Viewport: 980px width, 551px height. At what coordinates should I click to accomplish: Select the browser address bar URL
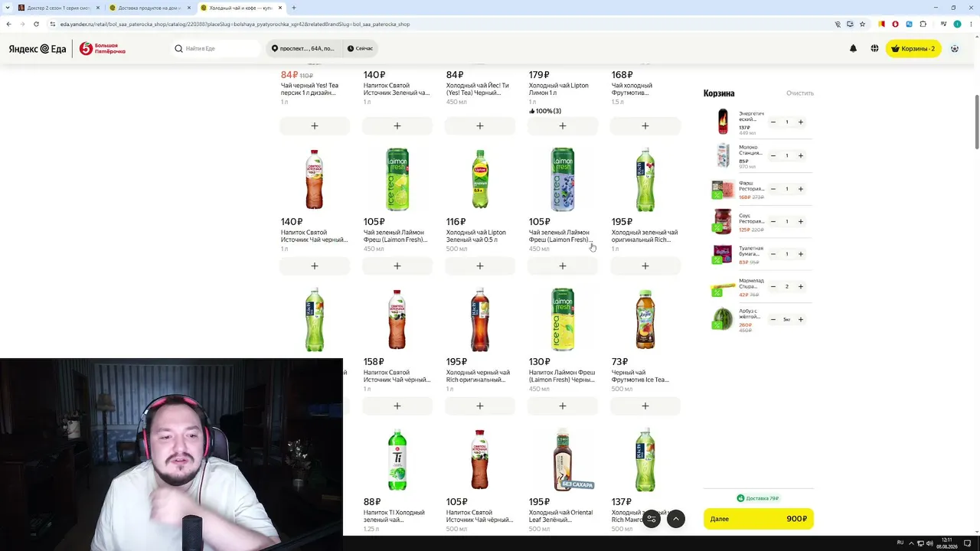click(x=235, y=24)
